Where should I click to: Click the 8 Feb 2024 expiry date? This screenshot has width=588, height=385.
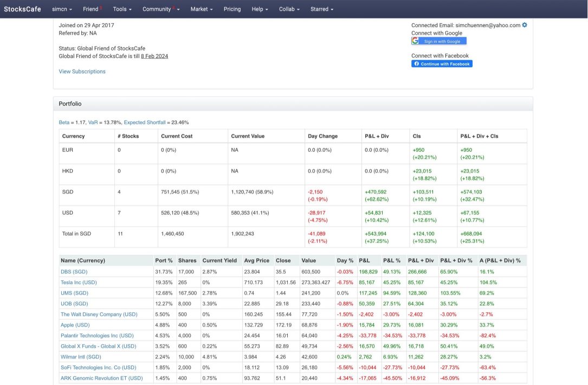tap(154, 56)
